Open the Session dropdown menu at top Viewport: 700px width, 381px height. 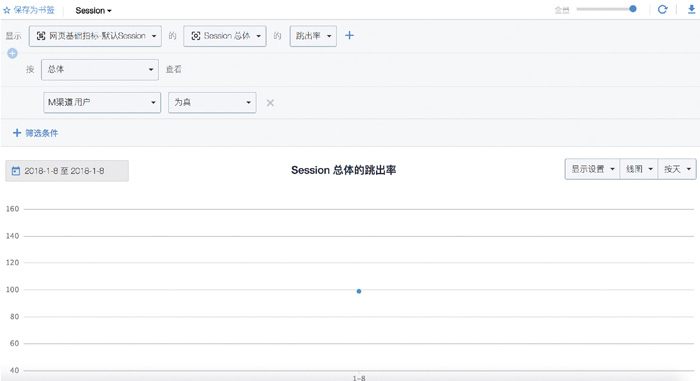click(x=93, y=10)
